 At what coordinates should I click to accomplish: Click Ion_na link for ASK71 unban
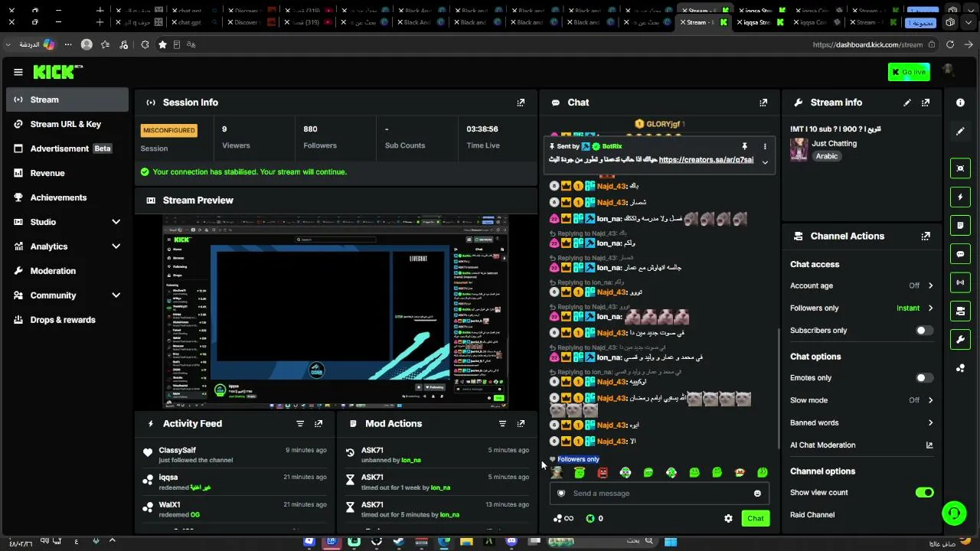(x=411, y=460)
